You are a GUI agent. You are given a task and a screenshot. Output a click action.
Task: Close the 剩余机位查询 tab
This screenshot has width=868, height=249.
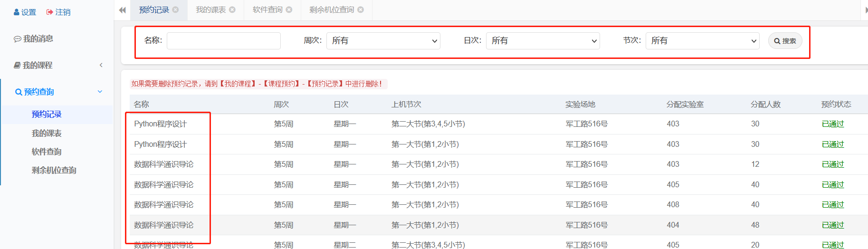tap(361, 10)
